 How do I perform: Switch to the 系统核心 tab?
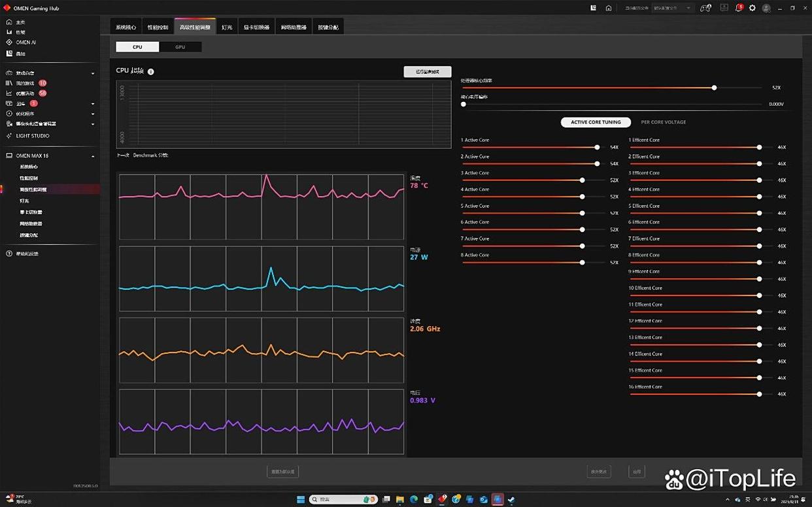click(x=126, y=27)
